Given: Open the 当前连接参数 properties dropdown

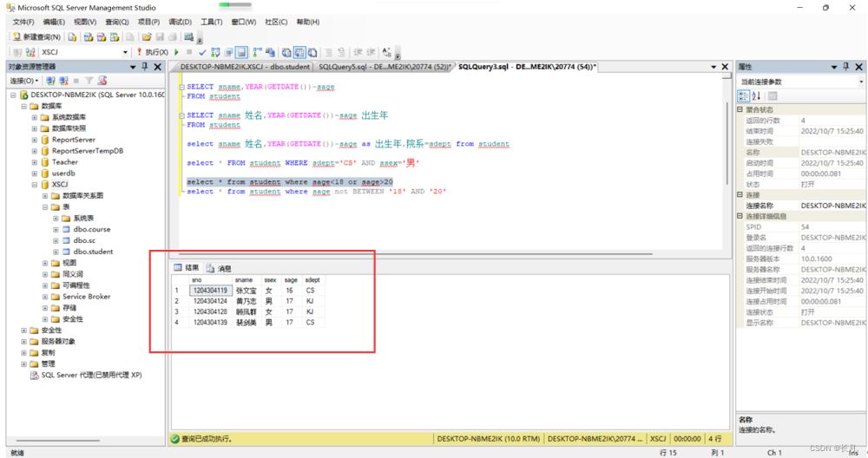Looking at the screenshot, I should coord(861,82).
